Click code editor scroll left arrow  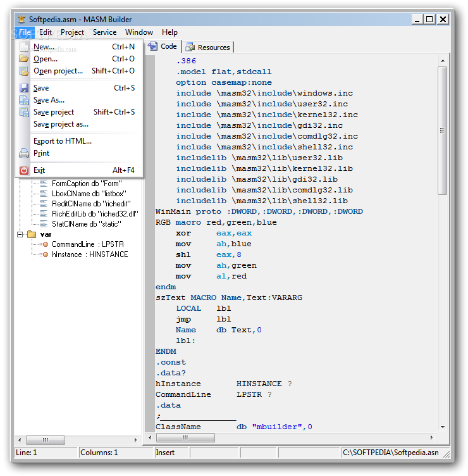pyautogui.click(x=150, y=437)
